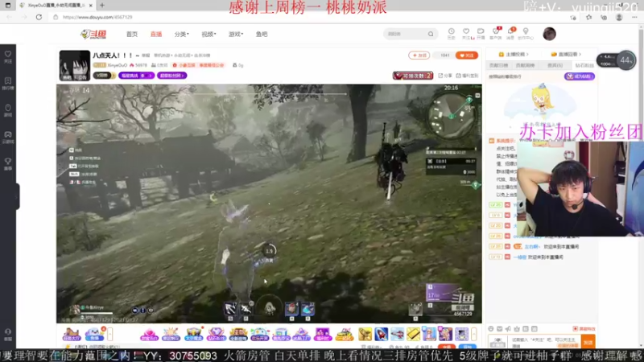Click the 分享 share icon
The width and height of the screenshot is (644, 362).
coord(445,76)
